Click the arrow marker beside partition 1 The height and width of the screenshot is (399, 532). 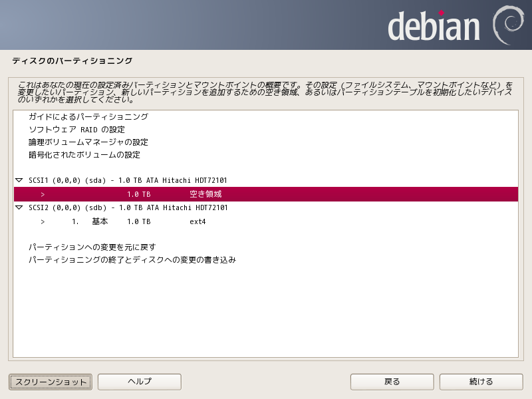[43, 221]
